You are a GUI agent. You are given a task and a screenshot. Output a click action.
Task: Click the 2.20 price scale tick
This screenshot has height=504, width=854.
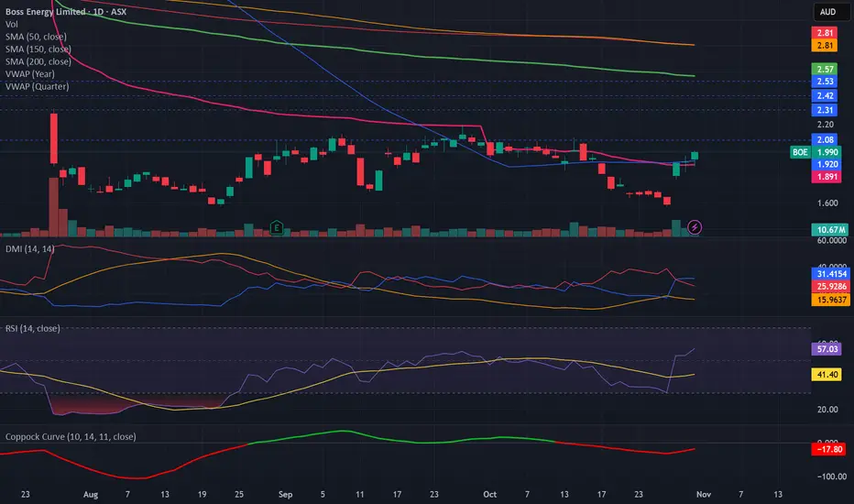[x=825, y=125]
